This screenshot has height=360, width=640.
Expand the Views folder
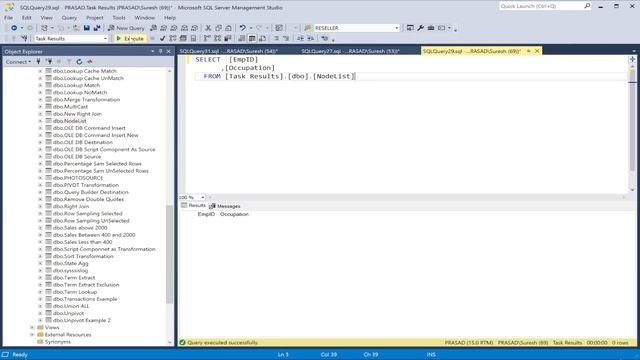pyautogui.click(x=32, y=327)
